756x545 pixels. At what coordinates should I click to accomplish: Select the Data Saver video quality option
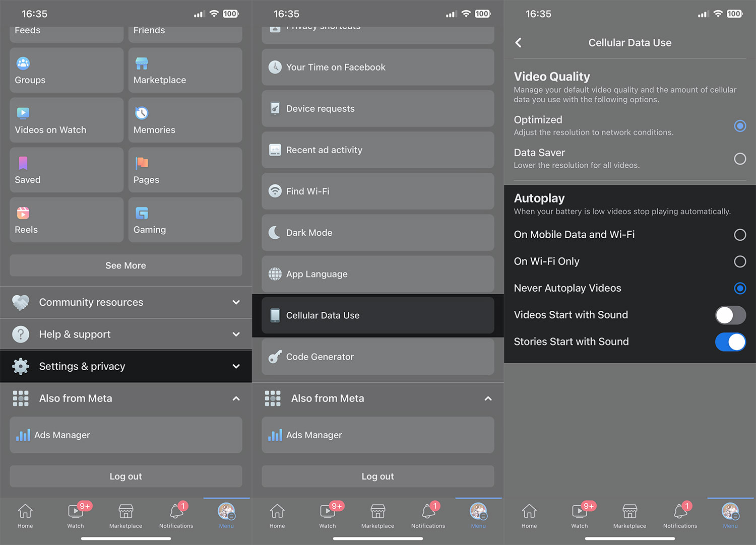[739, 159]
